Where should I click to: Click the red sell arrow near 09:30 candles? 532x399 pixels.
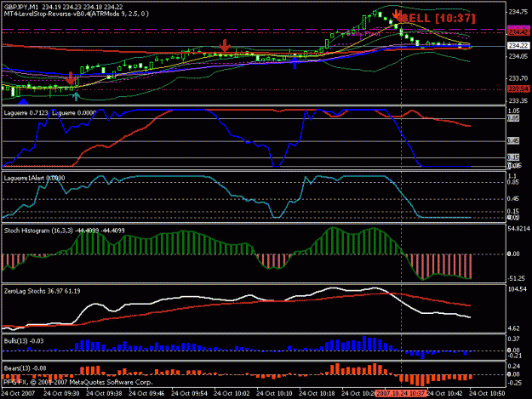click(71, 78)
